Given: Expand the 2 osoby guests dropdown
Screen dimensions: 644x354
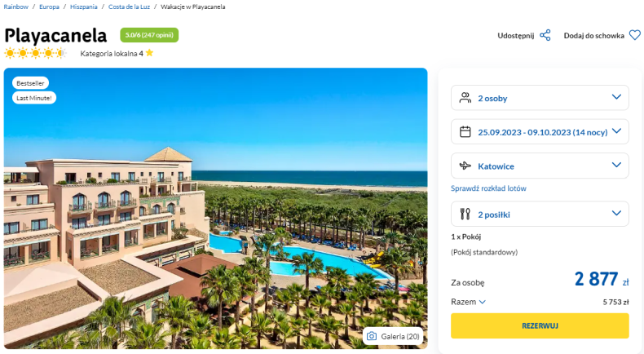Looking at the screenshot, I should [540, 98].
